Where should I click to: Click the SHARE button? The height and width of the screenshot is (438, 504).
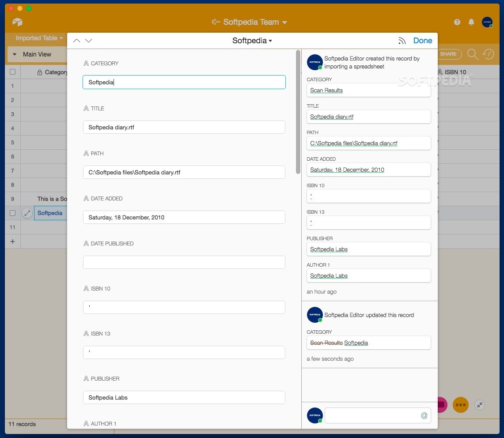(x=448, y=54)
